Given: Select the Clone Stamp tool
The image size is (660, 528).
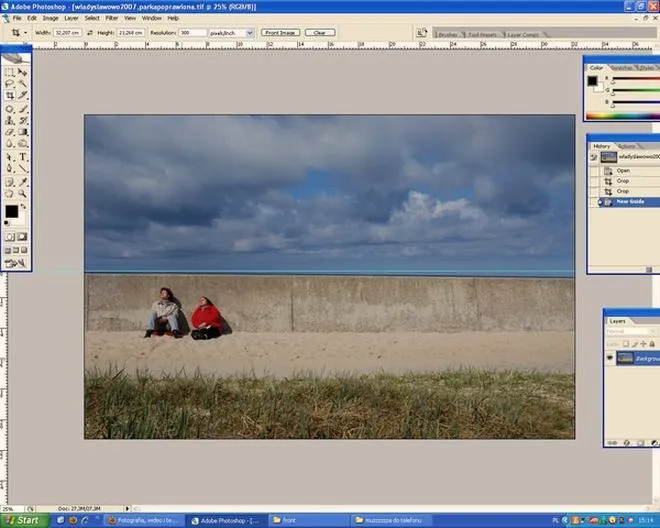Looking at the screenshot, I should (10, 120).
